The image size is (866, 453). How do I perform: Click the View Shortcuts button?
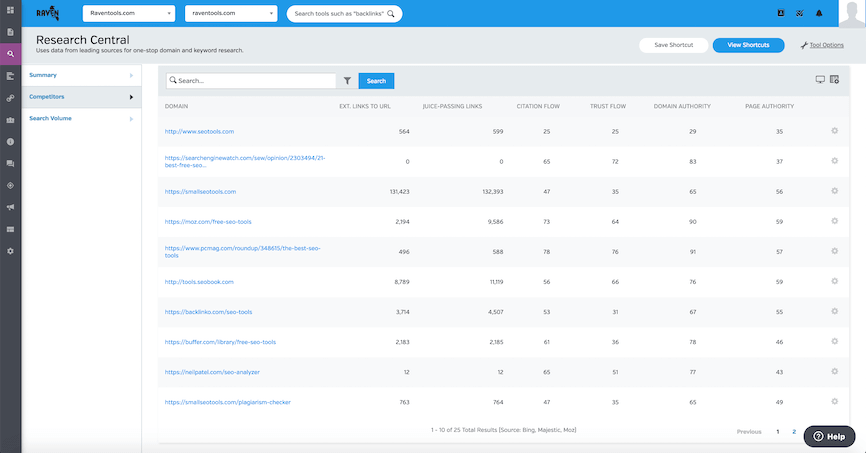coord(748,45)
